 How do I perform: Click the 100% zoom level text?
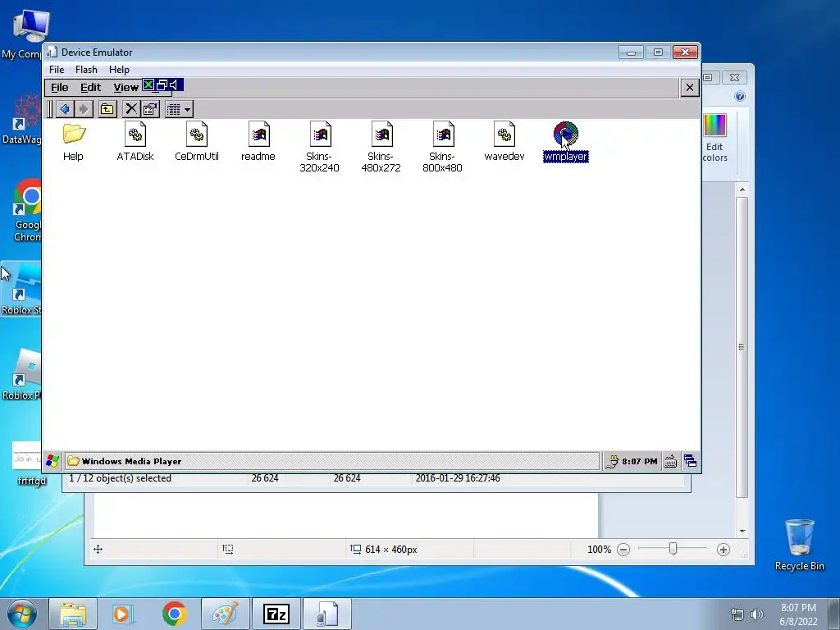[599, 549]
